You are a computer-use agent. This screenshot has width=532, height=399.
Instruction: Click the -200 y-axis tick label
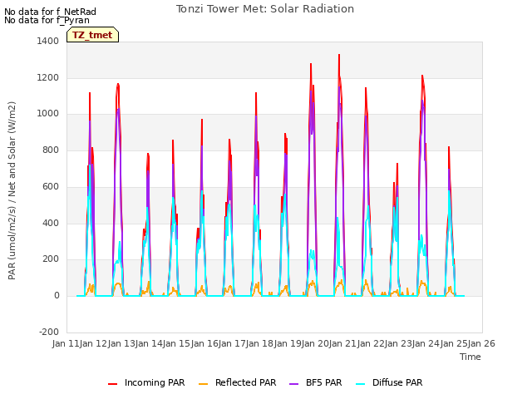tap(49, 332)
